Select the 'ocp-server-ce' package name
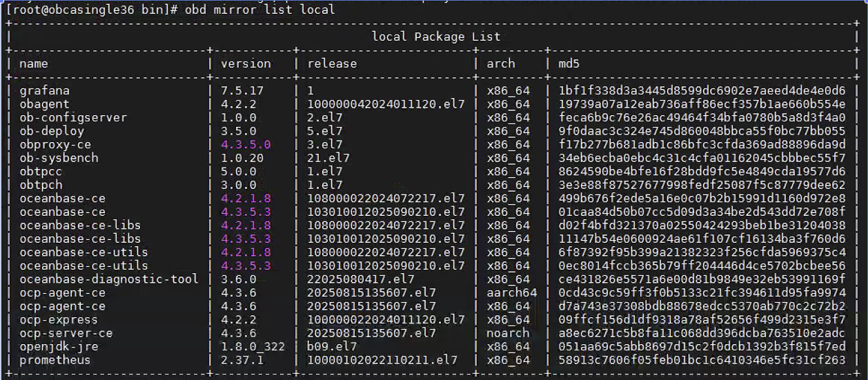The width and height of the screenshot is (868, 380). (x=66, y=332)
